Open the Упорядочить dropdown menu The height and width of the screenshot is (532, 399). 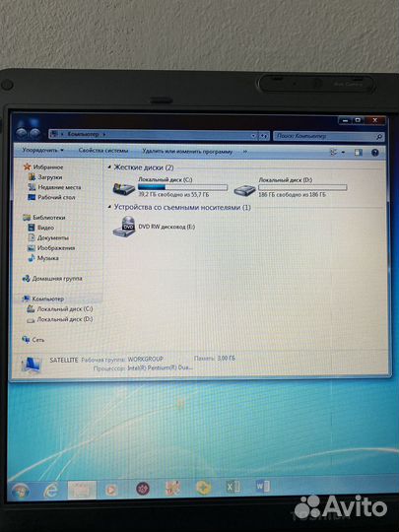pos(42,150)
